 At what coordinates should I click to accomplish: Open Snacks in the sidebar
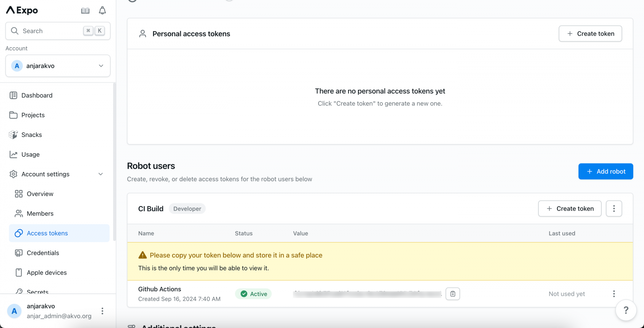tap(31, 135)
